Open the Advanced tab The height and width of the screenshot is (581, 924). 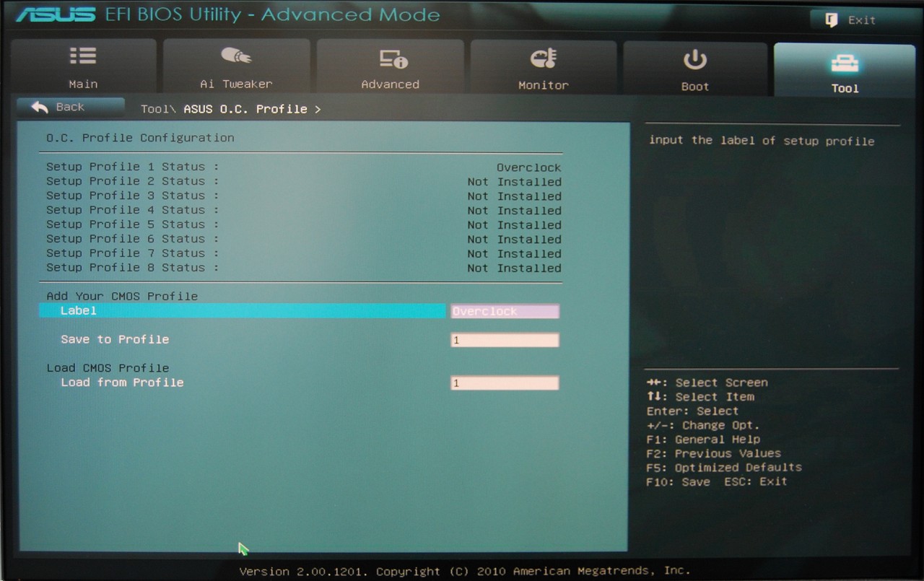click(x=390, y=68)
